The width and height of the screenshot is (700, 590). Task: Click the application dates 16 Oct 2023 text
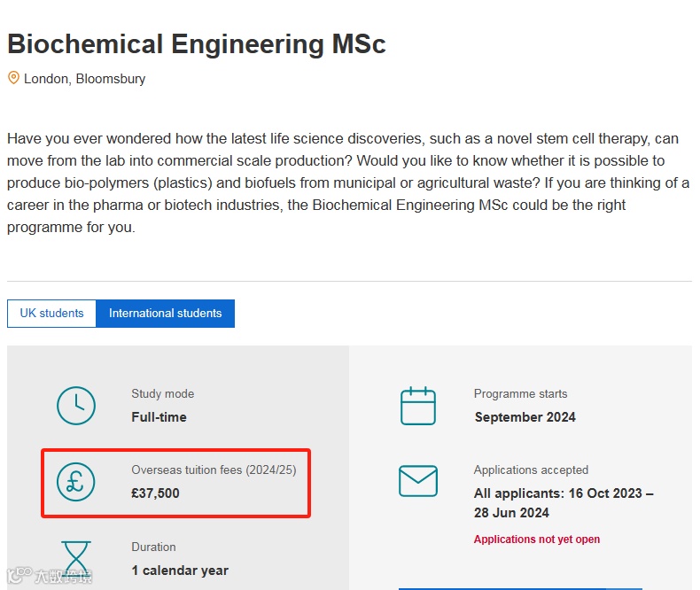564,493
